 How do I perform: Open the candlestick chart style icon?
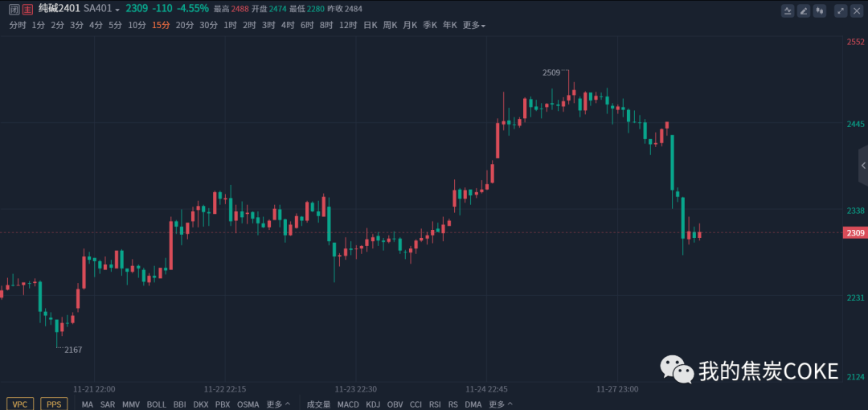tap(821, 10)
